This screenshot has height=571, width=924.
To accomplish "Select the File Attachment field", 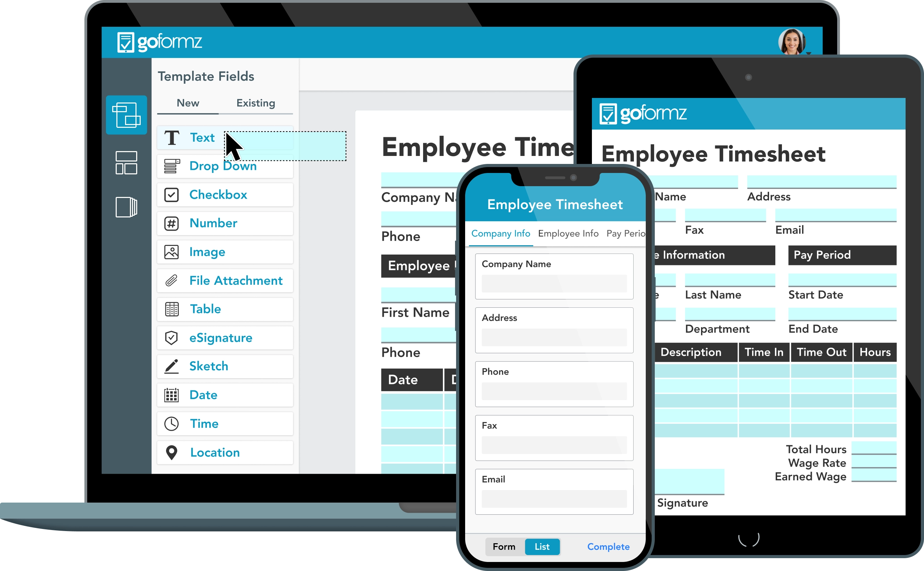I will tap(224, 280).
